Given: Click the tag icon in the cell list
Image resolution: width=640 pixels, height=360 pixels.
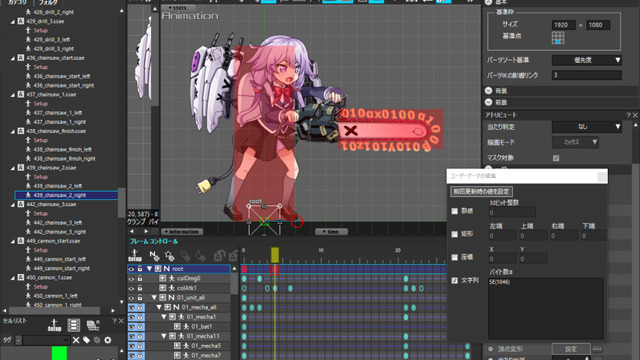Looking at the screenshot, I should pos(87,340).
